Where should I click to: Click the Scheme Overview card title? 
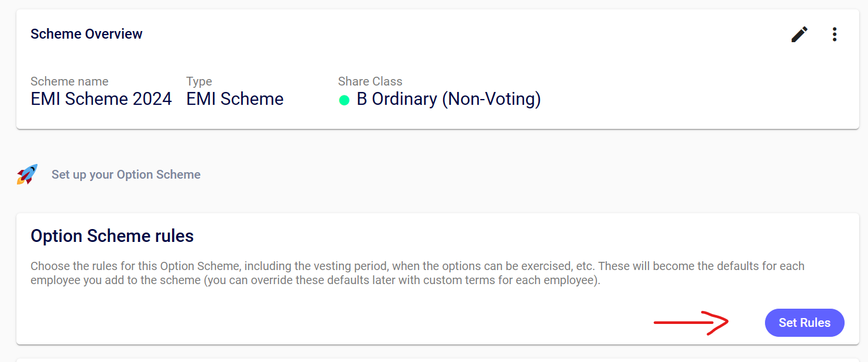point(87,34)
